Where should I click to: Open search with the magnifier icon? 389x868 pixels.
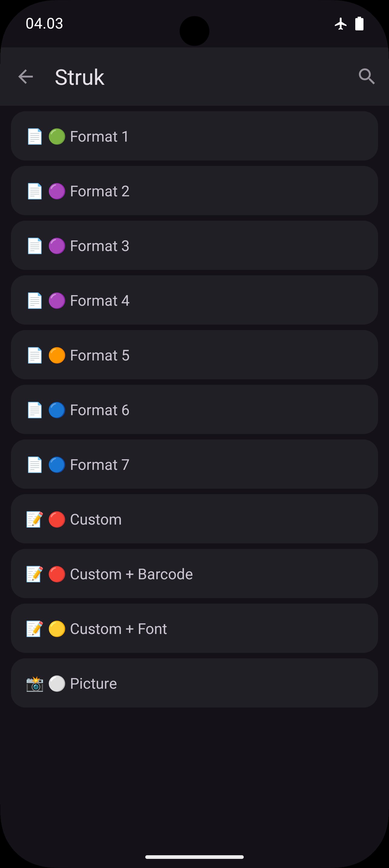click(367, 77)
